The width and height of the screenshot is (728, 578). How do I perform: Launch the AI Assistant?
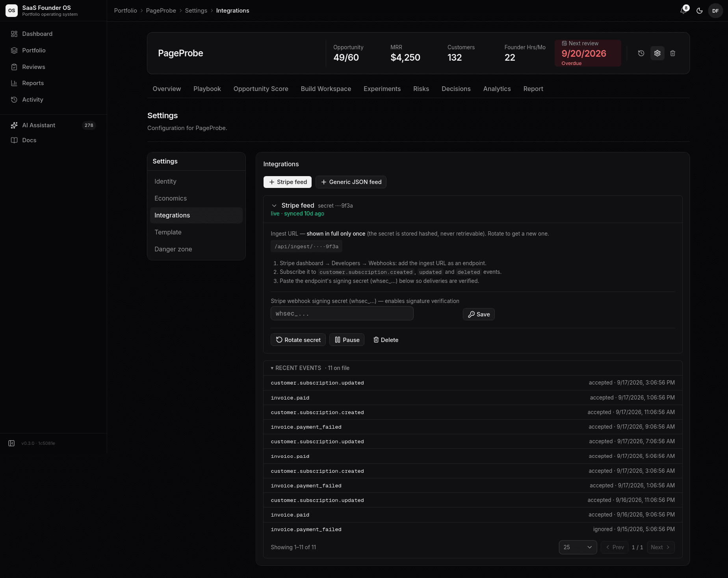[x=53, y=125]
